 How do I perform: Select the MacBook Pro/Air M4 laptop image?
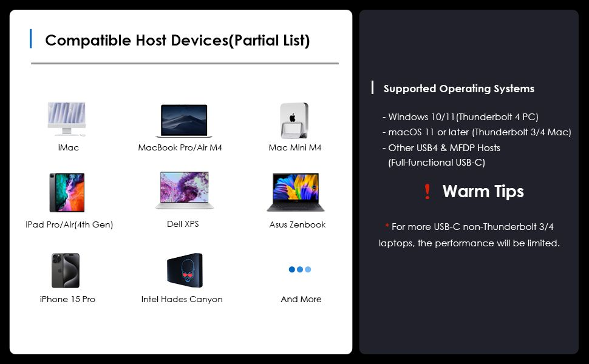185,121
